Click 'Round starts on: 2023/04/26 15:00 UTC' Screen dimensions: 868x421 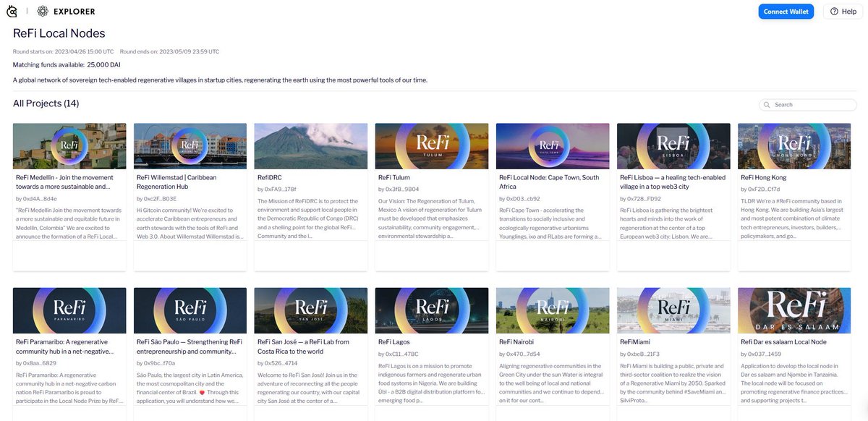pyautogui.click(x=64, y=52)
